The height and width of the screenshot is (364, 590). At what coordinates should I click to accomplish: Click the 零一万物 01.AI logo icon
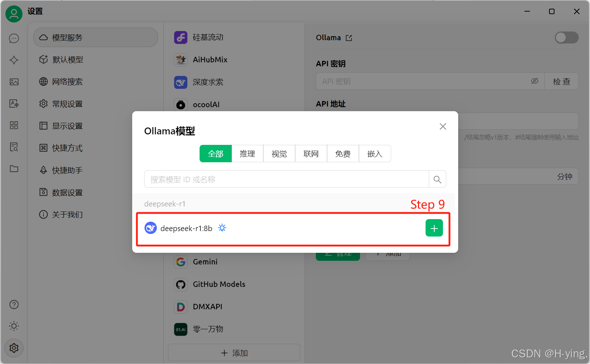click(181, 329)
